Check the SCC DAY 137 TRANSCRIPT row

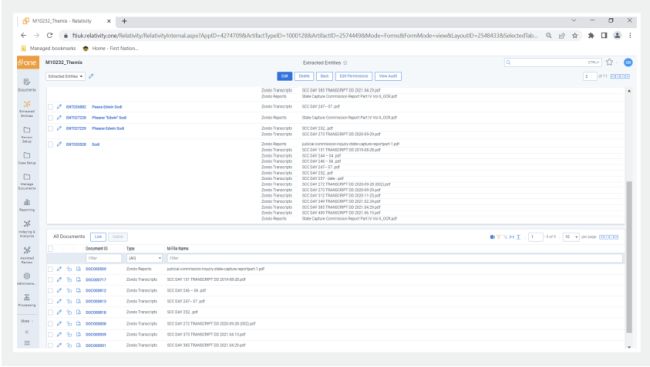pyautogui.click(x=51, y=280)
